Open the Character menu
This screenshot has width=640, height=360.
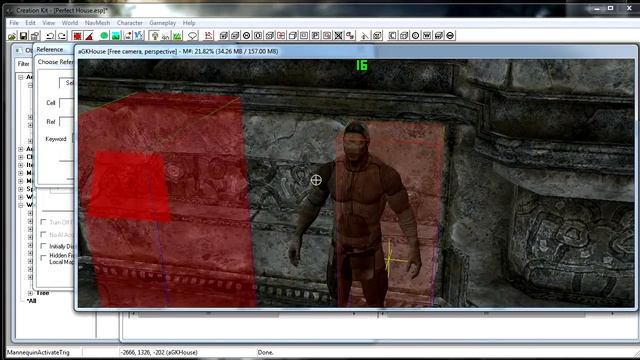[130, 23]
